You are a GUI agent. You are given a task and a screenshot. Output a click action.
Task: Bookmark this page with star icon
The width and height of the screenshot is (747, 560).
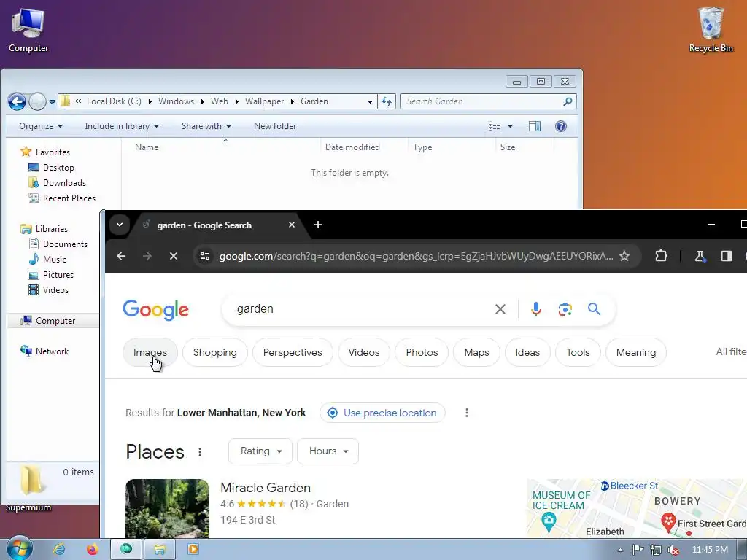(x=624, y=256)
